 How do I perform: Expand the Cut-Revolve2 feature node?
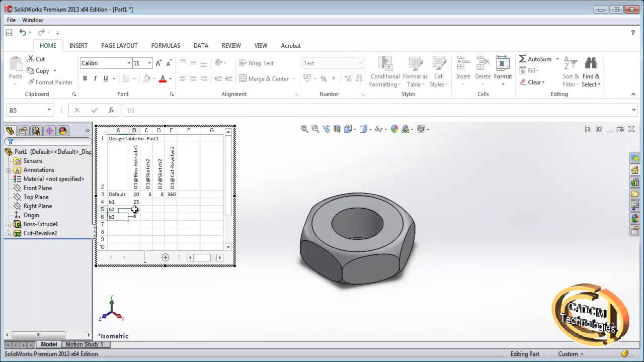(x=9, y=234)
